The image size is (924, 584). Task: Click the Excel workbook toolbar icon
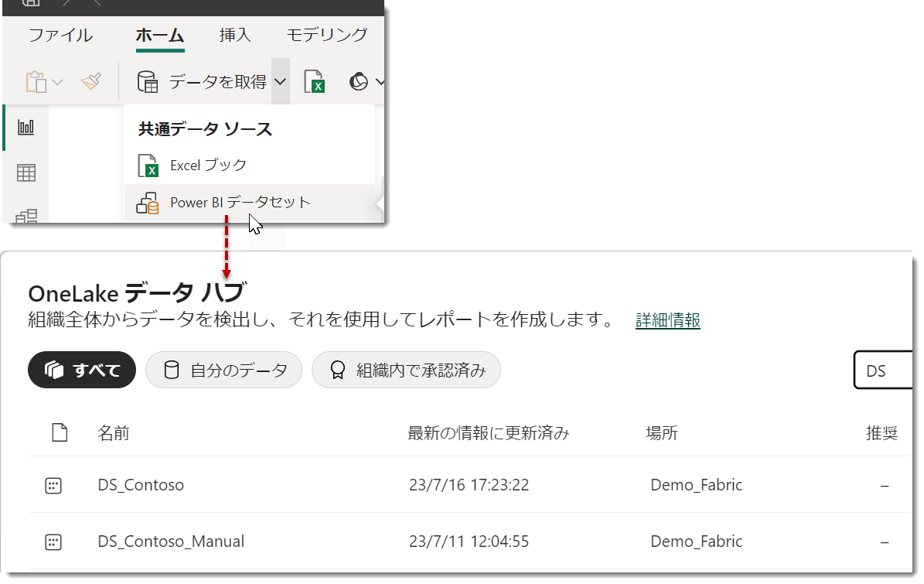pyautogui.click(x=315, y=81)
